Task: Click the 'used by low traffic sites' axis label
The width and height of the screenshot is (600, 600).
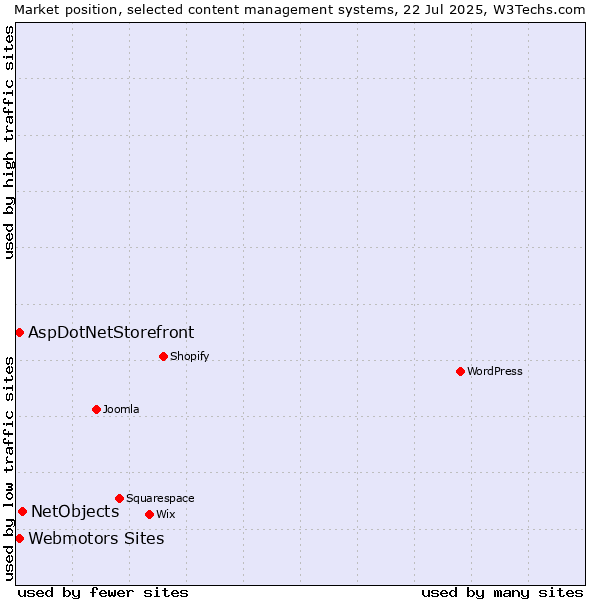Action: click(x=9, y=469)
